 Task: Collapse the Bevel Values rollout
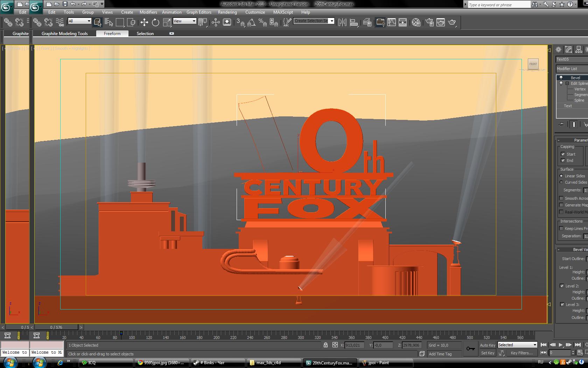[x=573, y=250]
